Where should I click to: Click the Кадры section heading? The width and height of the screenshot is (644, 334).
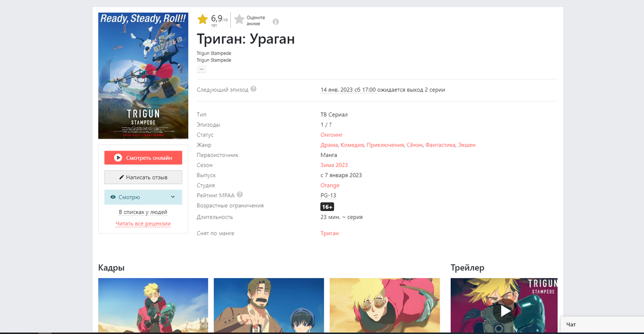(x=112, y=267)
